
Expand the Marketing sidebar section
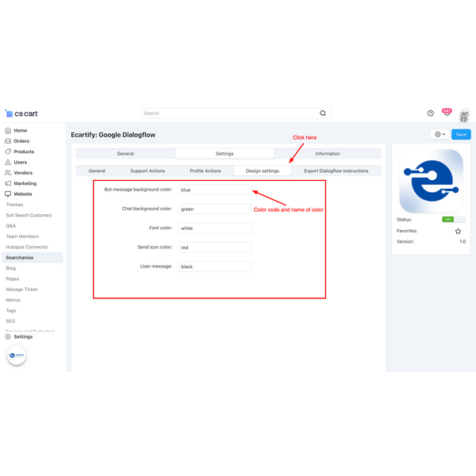pyautogui.click(x=25, y=183)
